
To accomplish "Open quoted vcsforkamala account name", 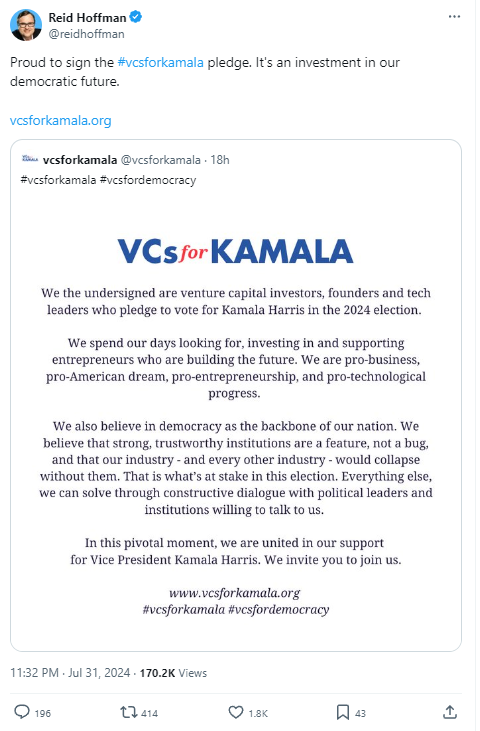I will pos(80,160).
